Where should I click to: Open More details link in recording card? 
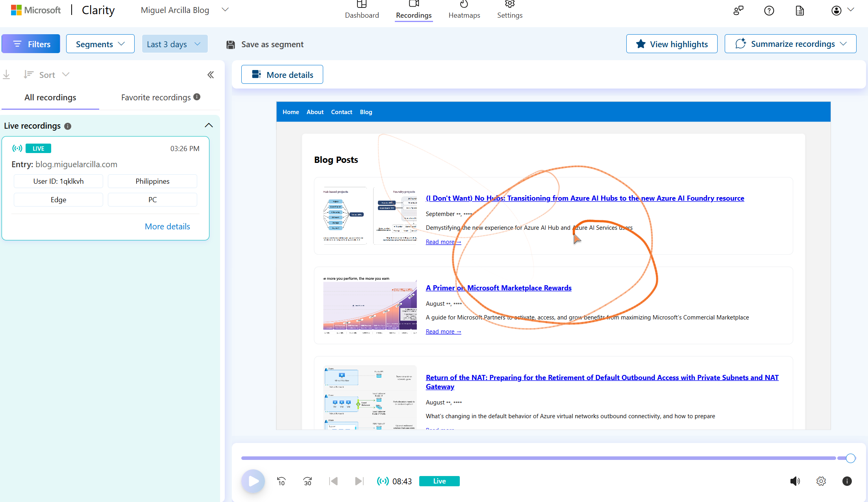167,226
